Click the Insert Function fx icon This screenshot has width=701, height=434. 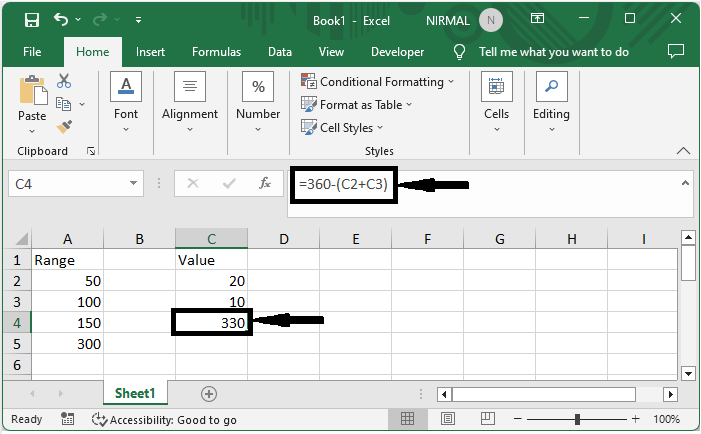pyautogui.click(x=265, y=184)
